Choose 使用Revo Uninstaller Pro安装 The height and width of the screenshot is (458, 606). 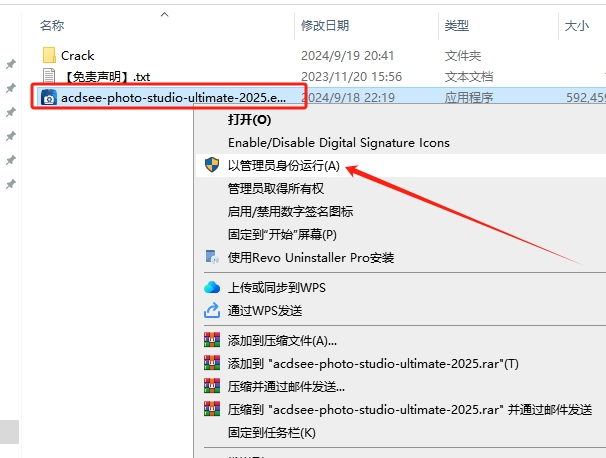point(311,257)
